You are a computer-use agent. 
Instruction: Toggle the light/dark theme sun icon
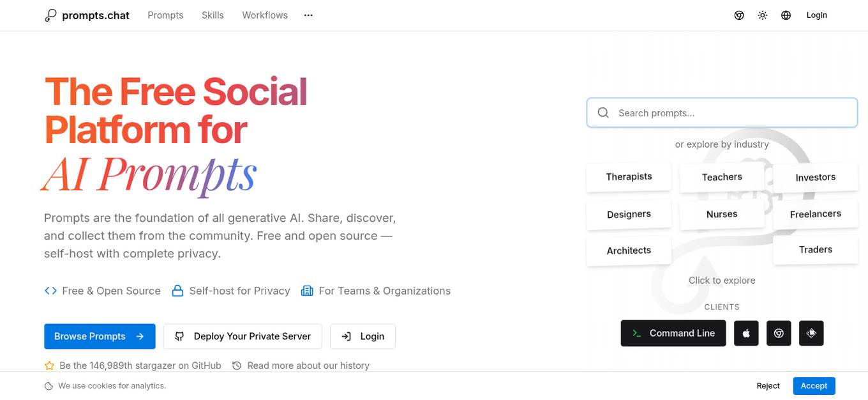(763, 15)
